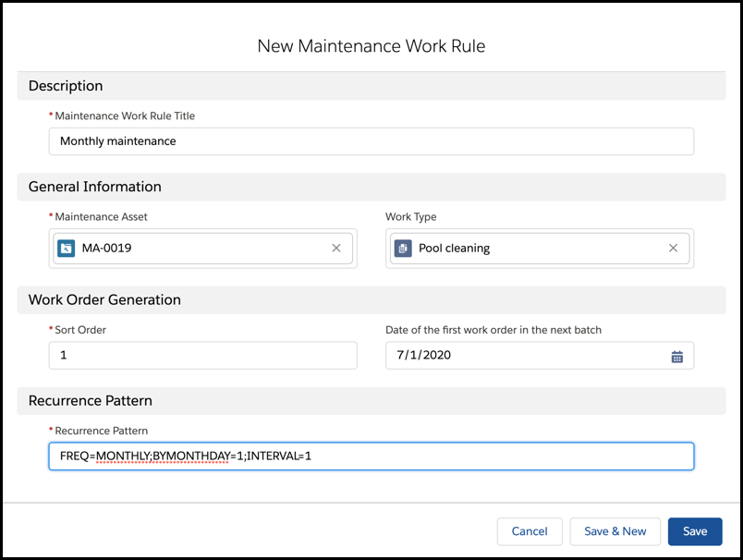Focus the Sort Order input field
The width and height of the screenshot is (743, 560).
[x=202, y=356]
